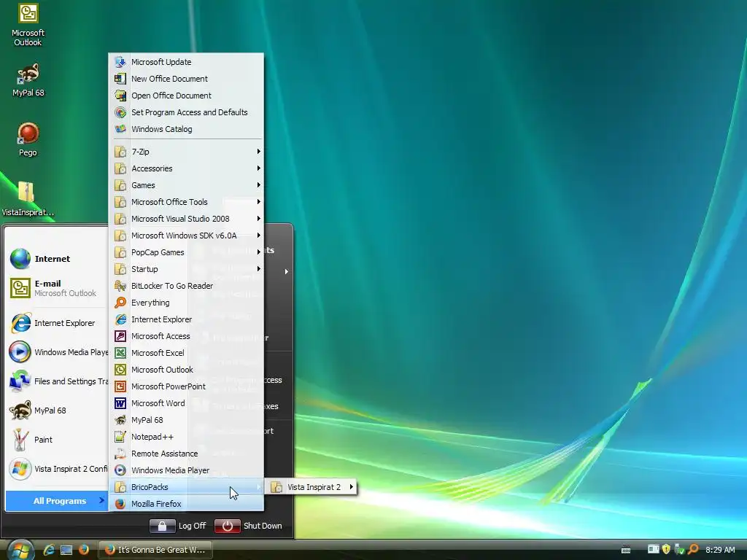The width and height of the screenshot is (747, 560).
Task: Select Microsoft Outlook in programs list
Action: pos(187,370)
